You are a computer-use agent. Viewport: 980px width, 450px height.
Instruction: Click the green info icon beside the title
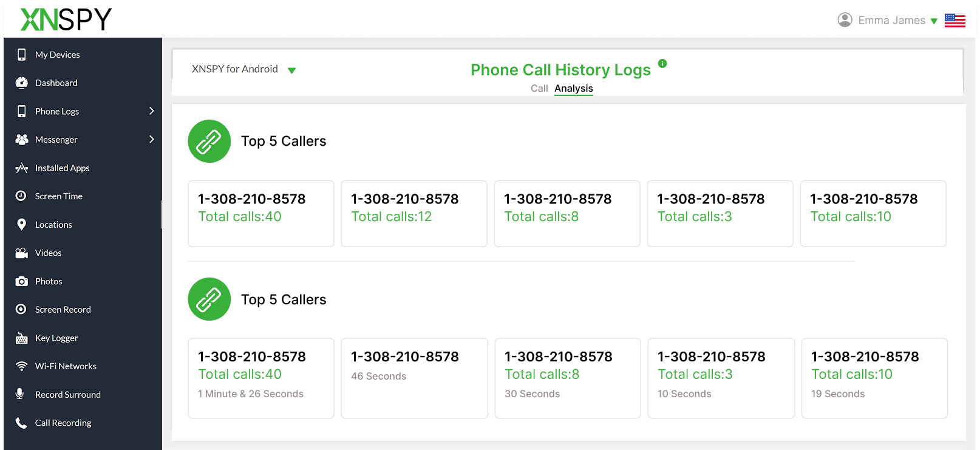point(662,63)
